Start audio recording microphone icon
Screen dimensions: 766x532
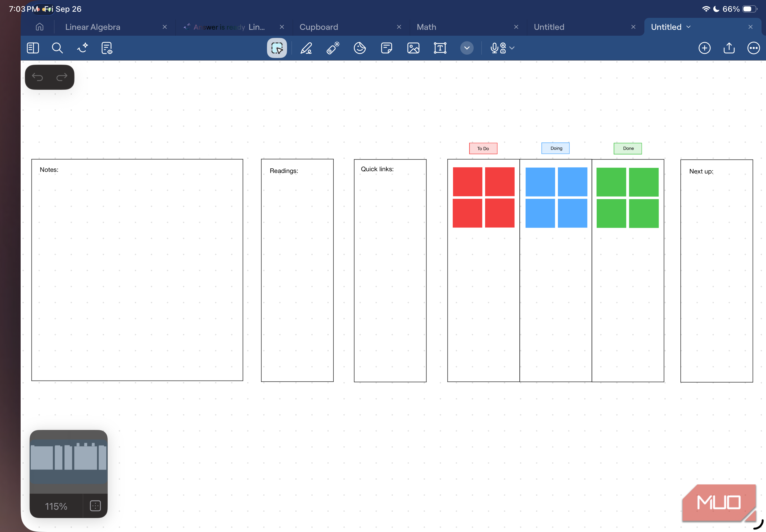(x=495, y=48)
